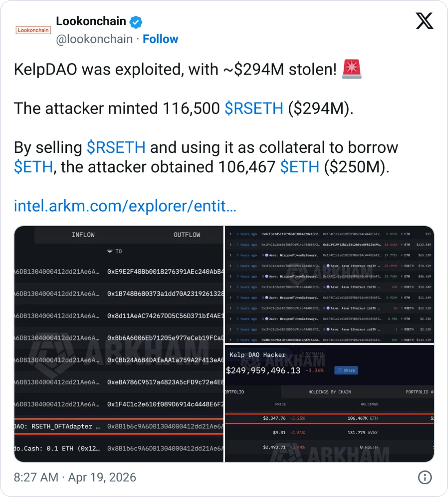The image size is (448, 497).
Task: Open the transactions list image
Action: click(x=329, y=285)
